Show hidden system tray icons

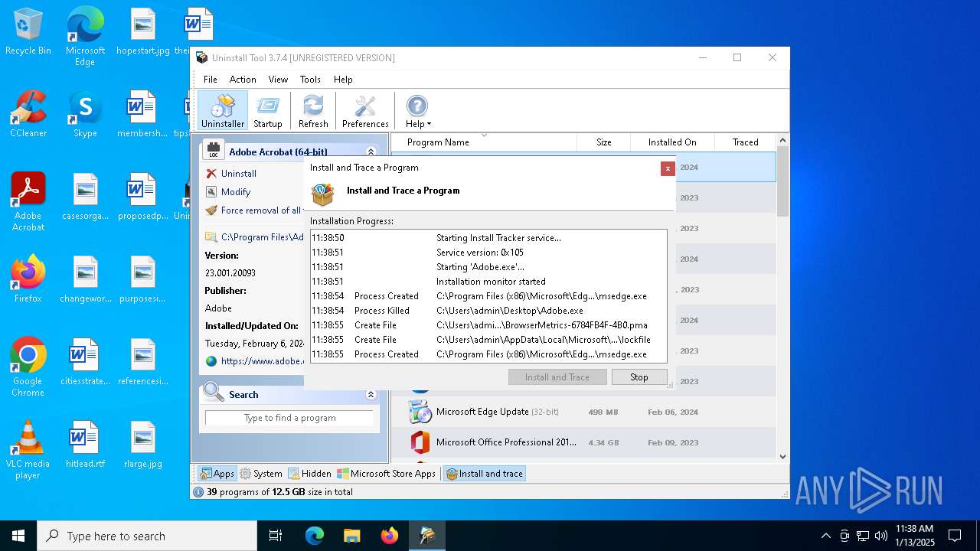coord(825,536)
